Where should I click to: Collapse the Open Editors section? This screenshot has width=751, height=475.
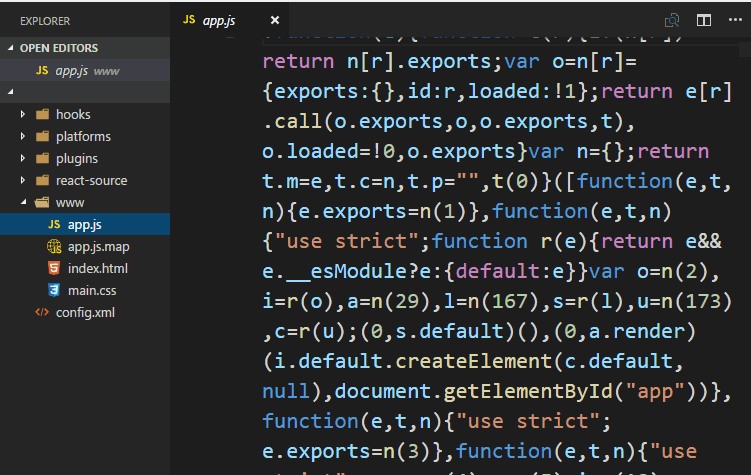[11, 48]
